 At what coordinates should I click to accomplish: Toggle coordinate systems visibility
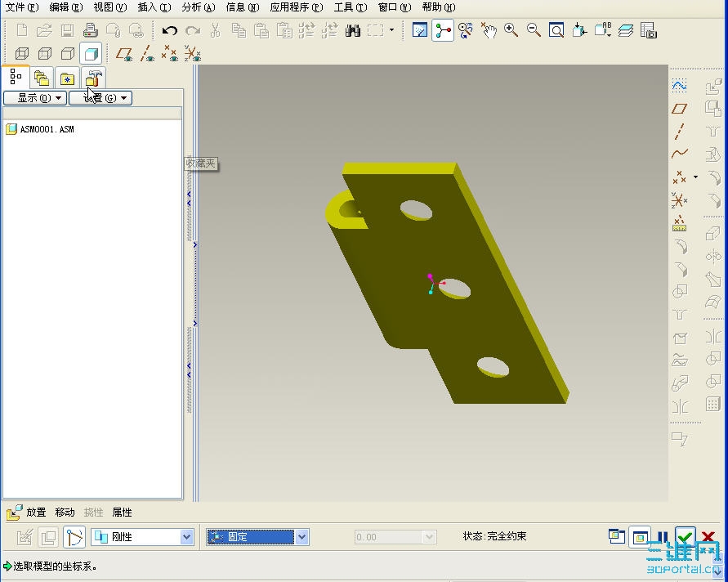pos(192,54)
